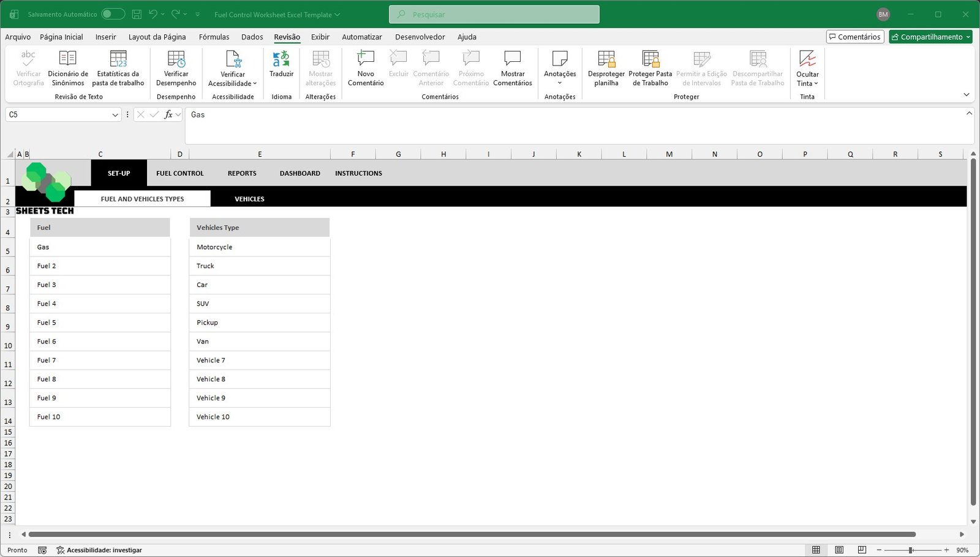Image resolution: width=980 pixels, height=557 pixels.
Task: Click the zoom slider handle
Action: pos(911,550)
